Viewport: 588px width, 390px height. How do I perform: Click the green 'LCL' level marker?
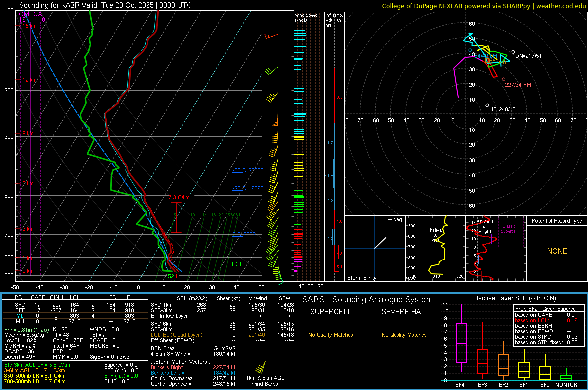tap(237, 264)
